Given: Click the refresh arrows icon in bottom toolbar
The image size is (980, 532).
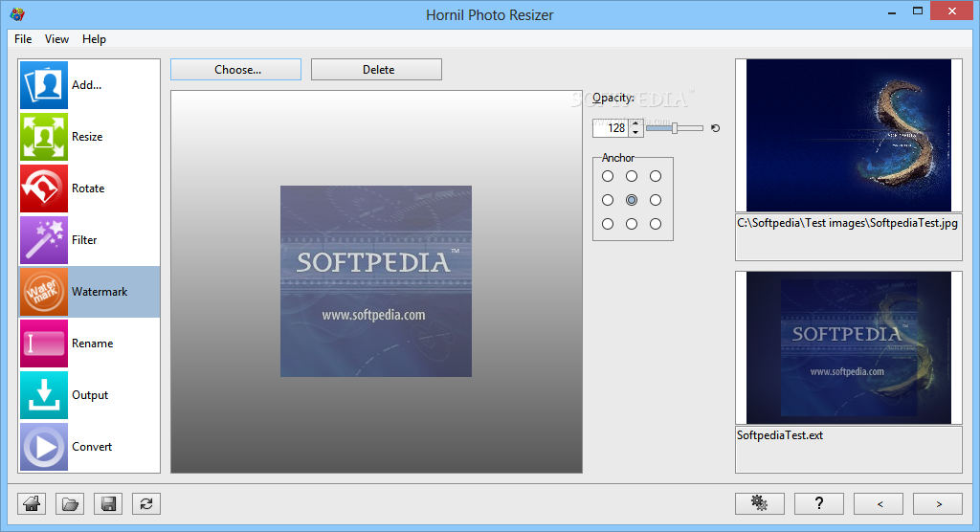Looking at the screenshot, I should [x=146, y=504].
